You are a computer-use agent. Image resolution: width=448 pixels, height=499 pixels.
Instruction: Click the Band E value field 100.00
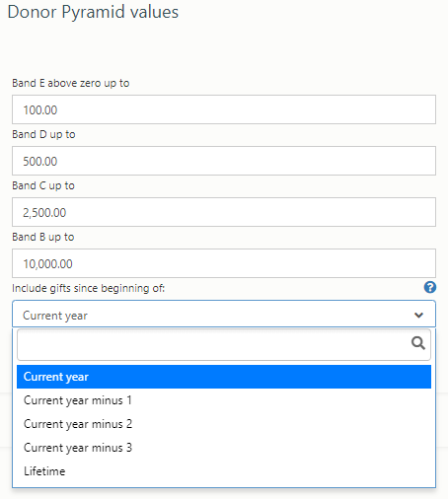[x=224, y=109]
